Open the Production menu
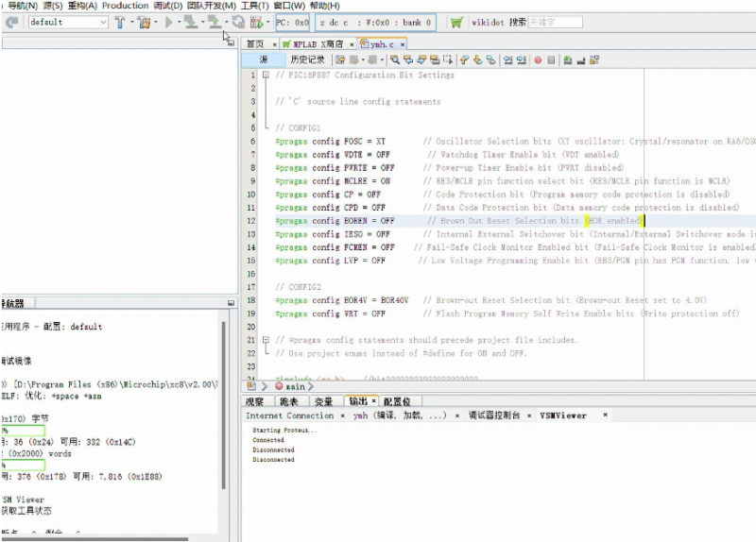Viewport: 756px width, 542px height. click(x=125, y=6)
